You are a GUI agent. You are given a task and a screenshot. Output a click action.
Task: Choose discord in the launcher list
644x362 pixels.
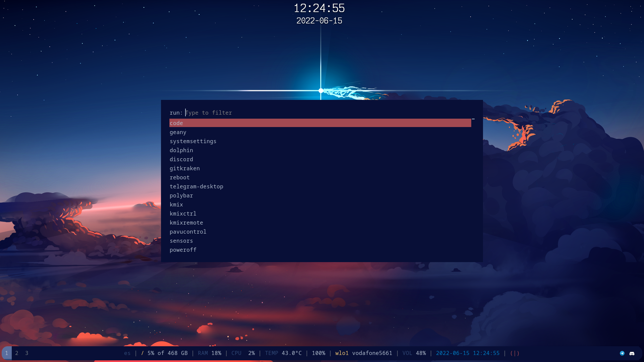click(x=181, y=159)
